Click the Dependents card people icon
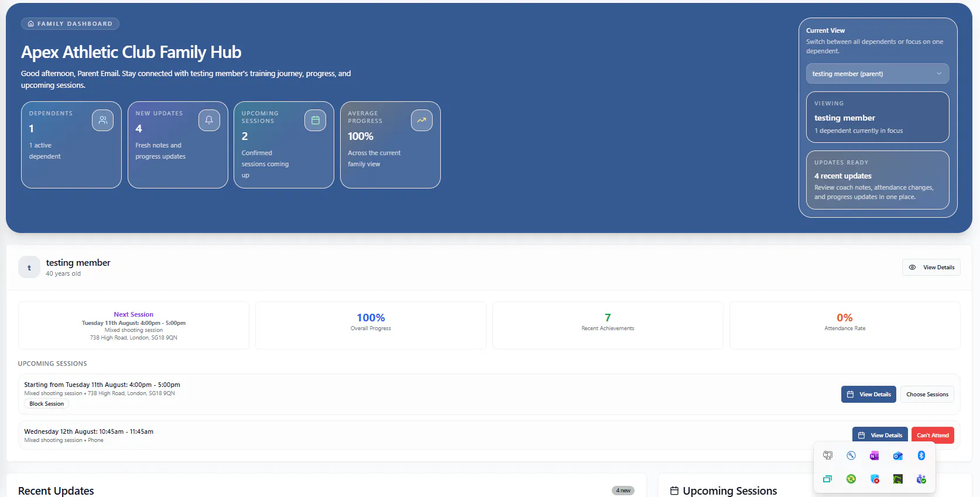The height and width of the screenshot is (497, 980). 102,120
